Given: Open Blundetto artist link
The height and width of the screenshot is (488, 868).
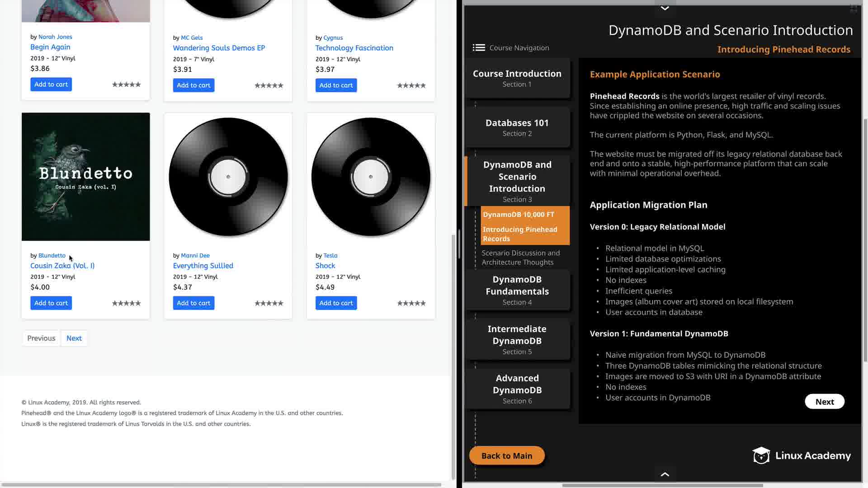Looking at the screenshot, I should [52, 255].
